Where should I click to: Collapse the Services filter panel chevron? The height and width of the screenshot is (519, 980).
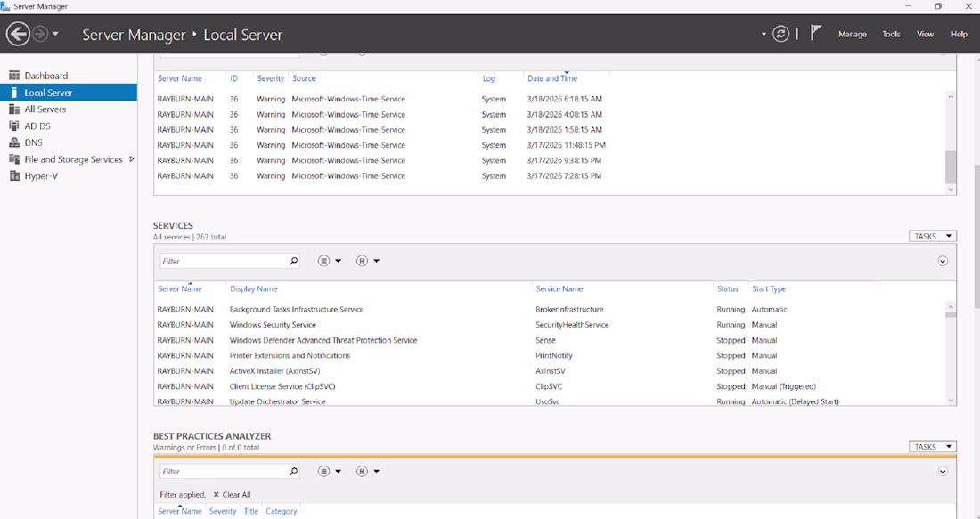[x=943, y=261]
